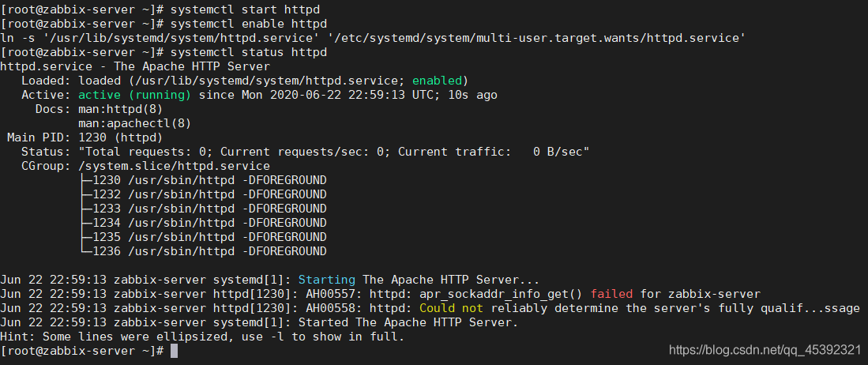Click the man:httpd(8) docs reference
This screenshot has height=365, width=868.
tap(120, 109)
